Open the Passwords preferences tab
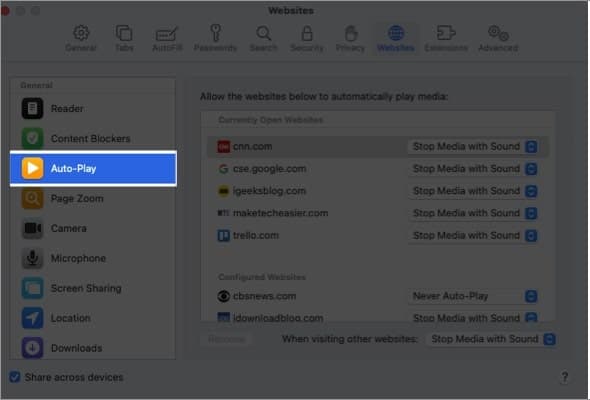The image size is (590, 400). 215,38
